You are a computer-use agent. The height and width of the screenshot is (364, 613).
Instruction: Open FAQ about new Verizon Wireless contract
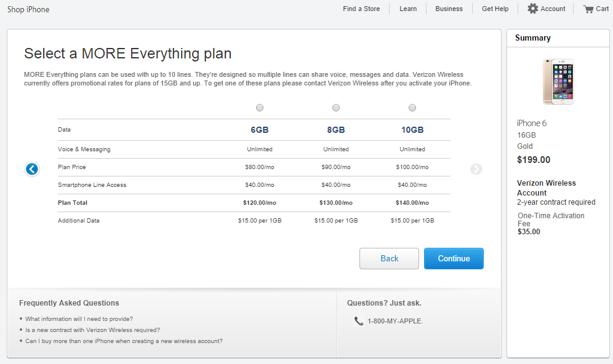tap(93, 330)
